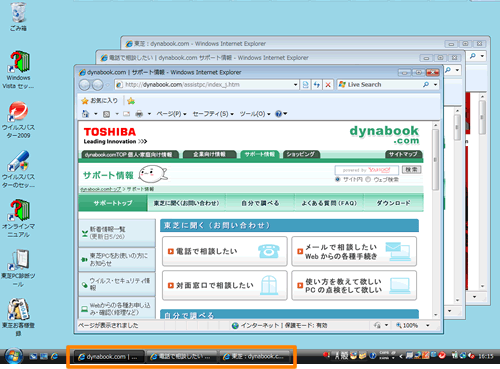The height and width of the screenshot is (369, 500).
Task: Click the 対面窓口で相談したい button
Action: tap(224, 285)
